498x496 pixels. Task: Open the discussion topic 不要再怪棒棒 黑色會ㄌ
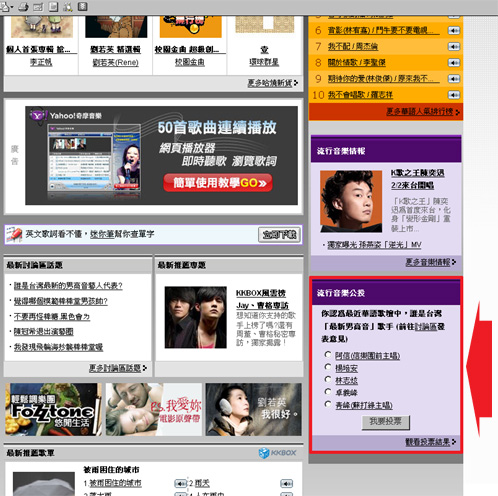(x=52, y=316)
